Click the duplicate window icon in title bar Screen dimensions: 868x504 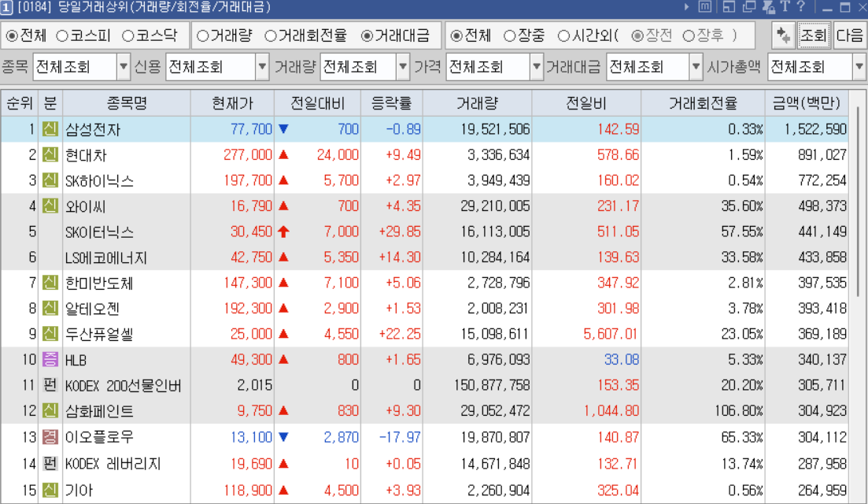[x=749, y=6]
